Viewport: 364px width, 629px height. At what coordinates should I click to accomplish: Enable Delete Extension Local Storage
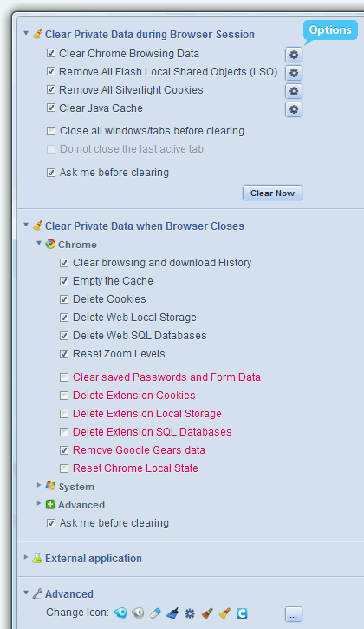[x=64, y=414]
